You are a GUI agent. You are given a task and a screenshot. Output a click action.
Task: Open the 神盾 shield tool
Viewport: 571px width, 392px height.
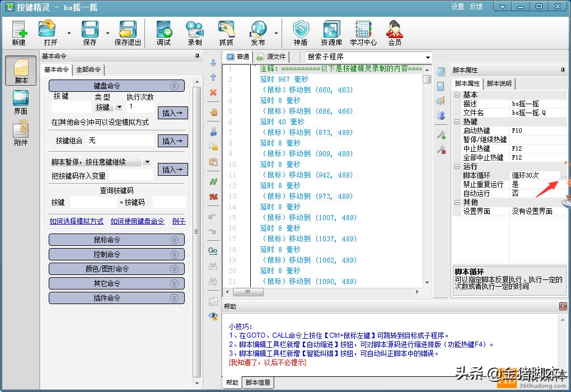[301, 32]
